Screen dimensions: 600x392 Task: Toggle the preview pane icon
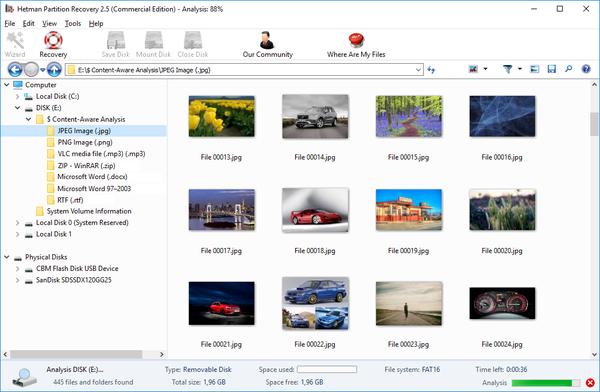534,69
